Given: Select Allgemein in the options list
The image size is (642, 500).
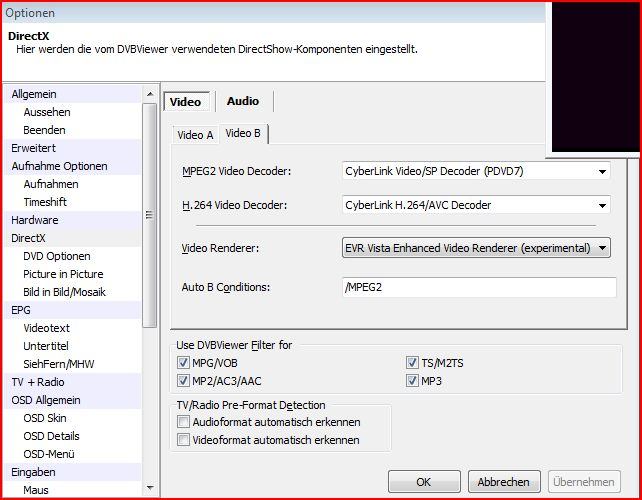Looking at the screenshot, I should pyautogui.click(x=73, y=94).
